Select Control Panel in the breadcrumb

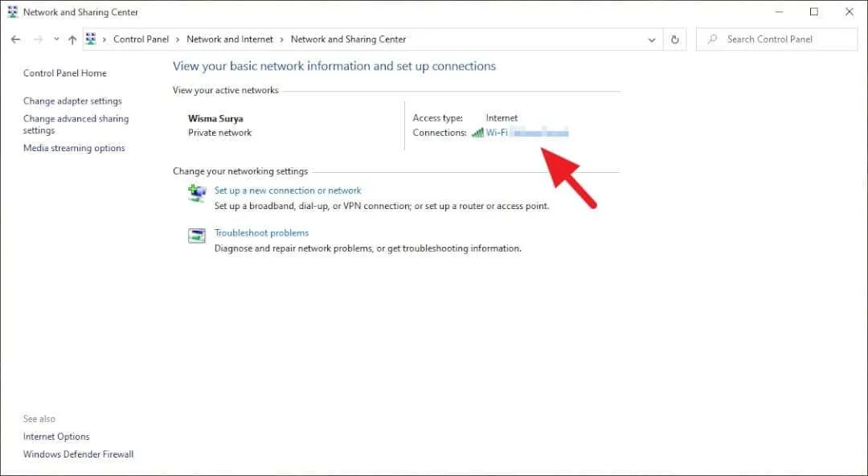pyautogui.click(x=141, y=39)
